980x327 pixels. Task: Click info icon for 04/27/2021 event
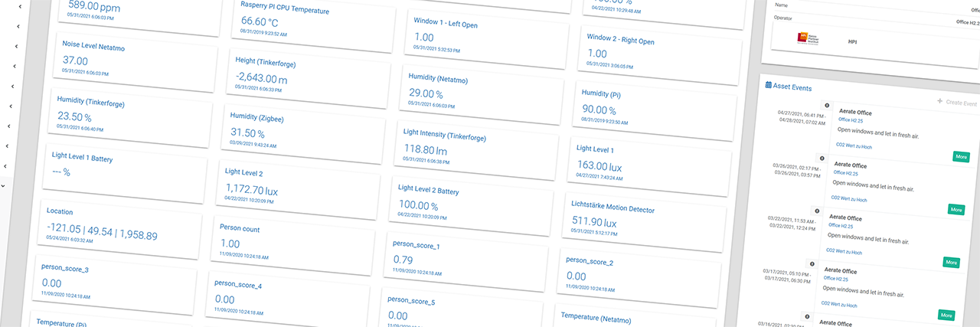pyautogui.click(x=827, y=106)
